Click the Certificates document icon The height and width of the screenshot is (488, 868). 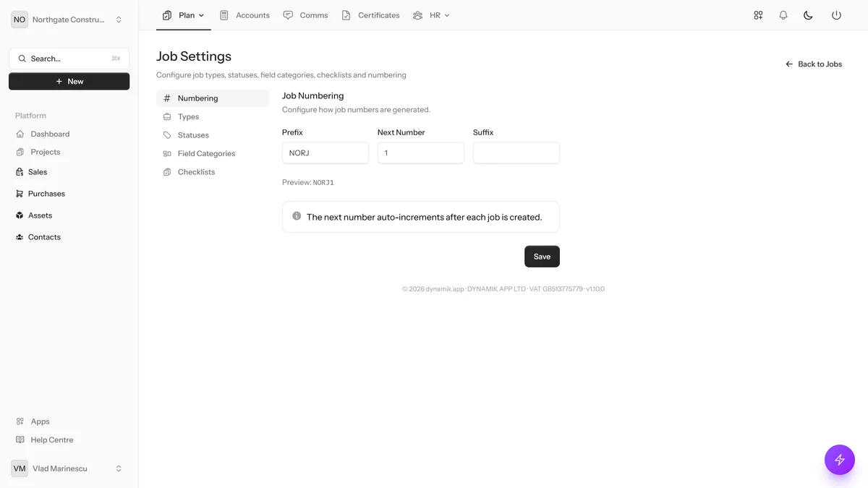346,15
